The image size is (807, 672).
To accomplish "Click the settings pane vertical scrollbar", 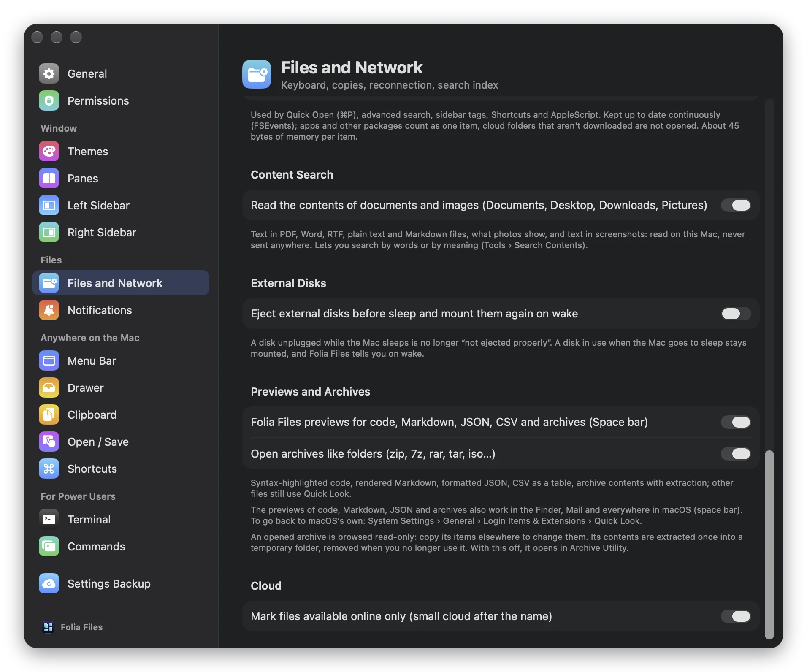I will click(x=769, y=545).
